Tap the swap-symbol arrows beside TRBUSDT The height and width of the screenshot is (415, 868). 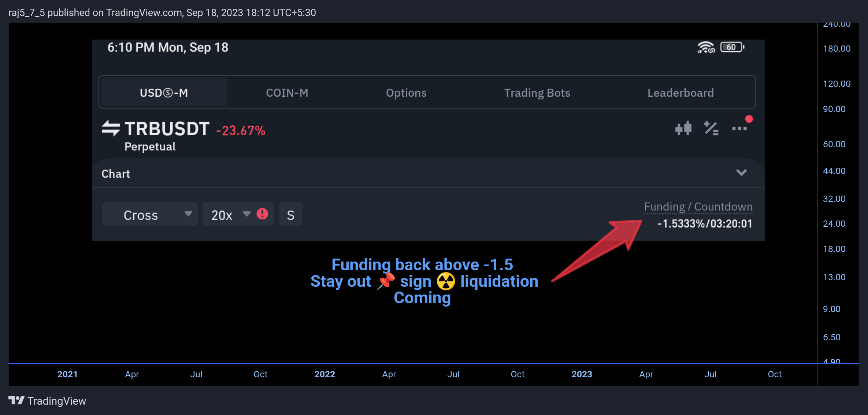pos(111,128)
